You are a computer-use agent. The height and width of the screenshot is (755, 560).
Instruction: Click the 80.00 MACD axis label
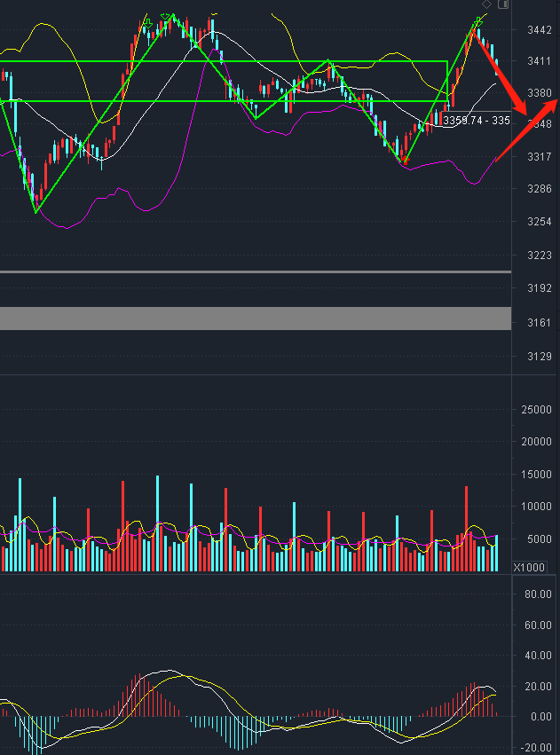click(539, 594)
